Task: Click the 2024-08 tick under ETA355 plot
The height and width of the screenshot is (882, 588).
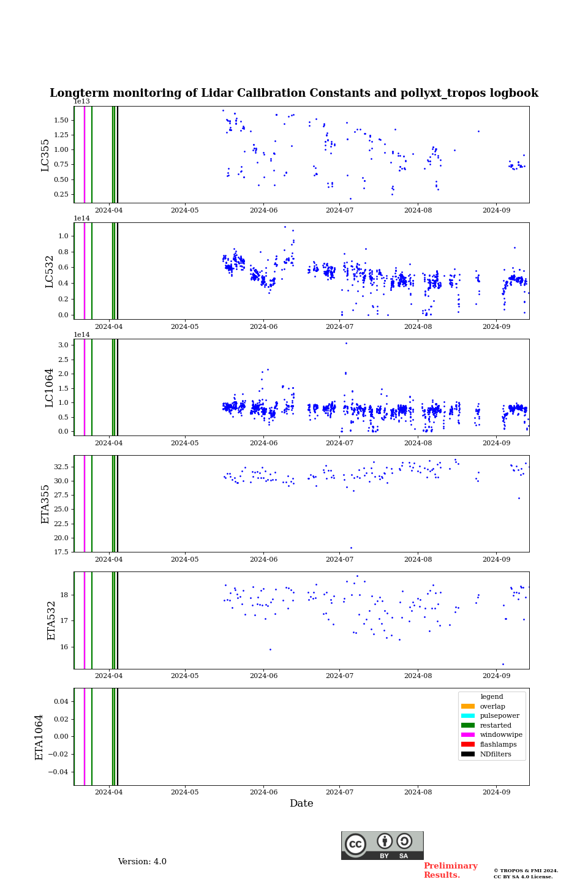Action: coord(418,559)
